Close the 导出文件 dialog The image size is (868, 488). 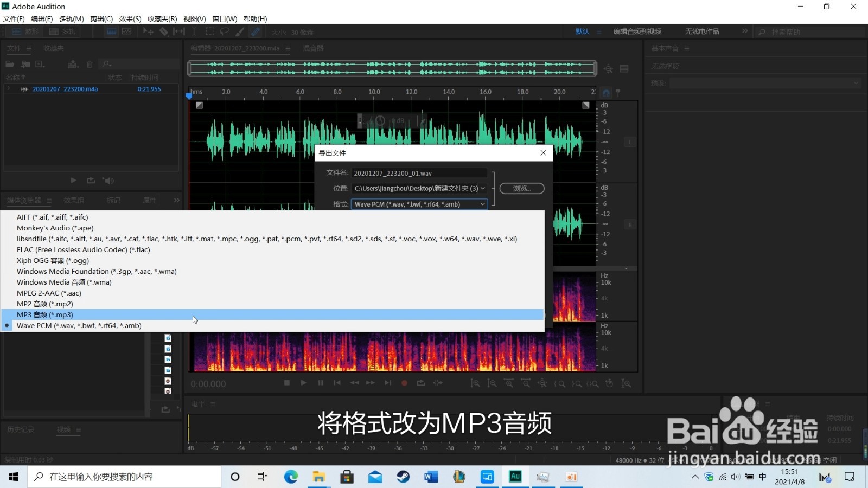[543, 153]
